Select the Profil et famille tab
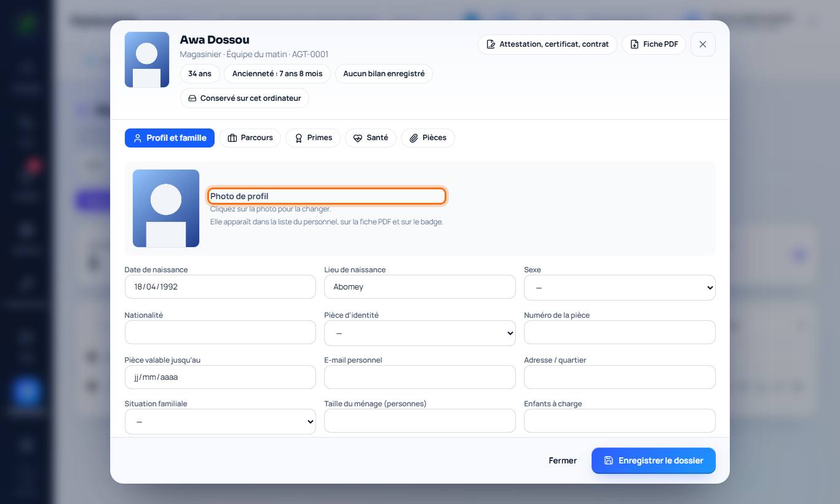Viewport: 840px width, 504px height. click(170, 138)
